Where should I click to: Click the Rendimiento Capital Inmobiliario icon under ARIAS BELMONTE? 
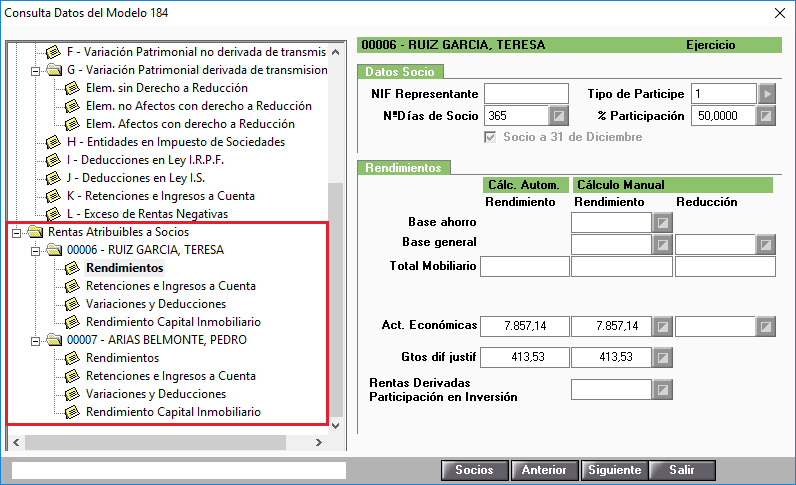72,412
